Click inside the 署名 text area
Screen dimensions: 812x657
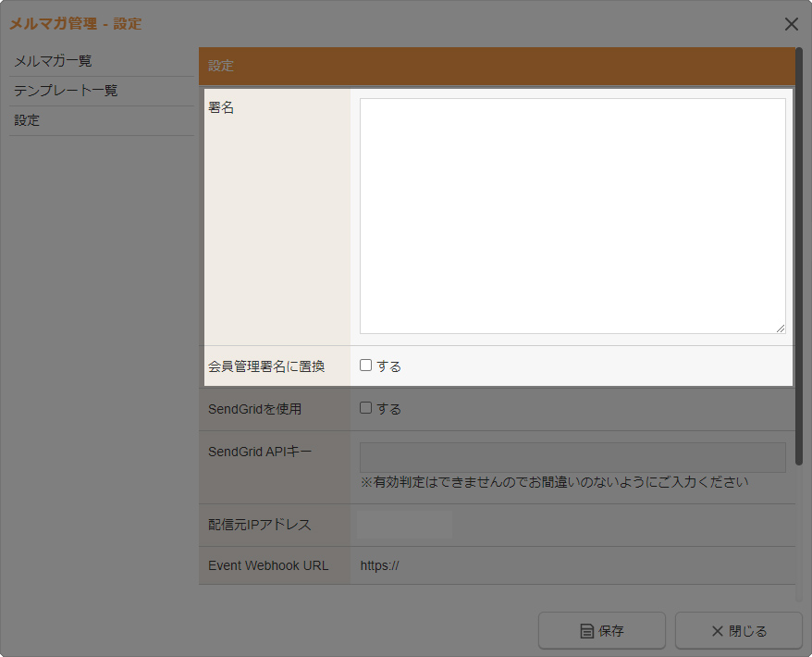coord(572,216)
